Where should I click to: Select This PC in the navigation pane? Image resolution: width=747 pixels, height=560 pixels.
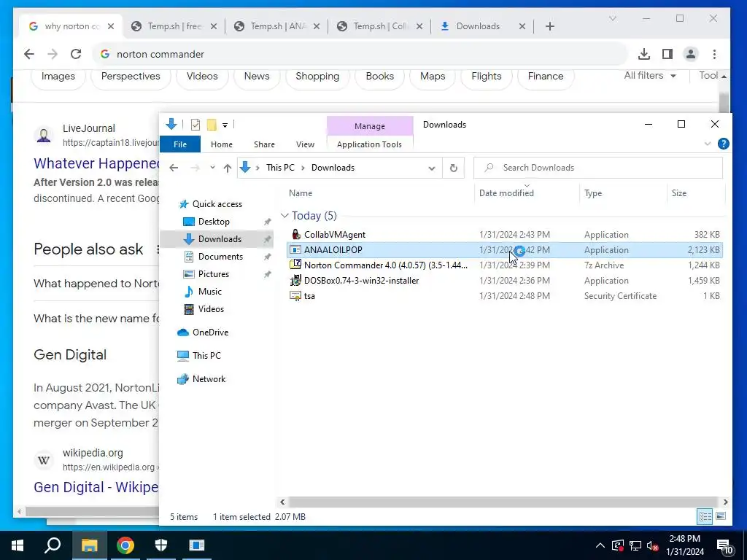pos(206,355)
